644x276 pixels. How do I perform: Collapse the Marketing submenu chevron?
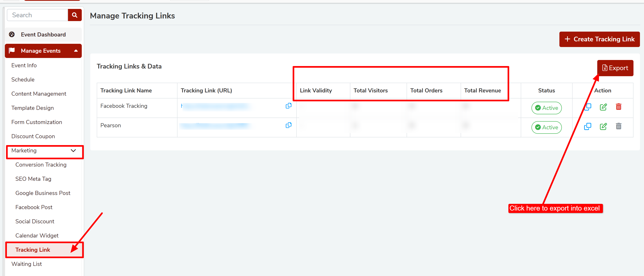click(x=73, y=151)
